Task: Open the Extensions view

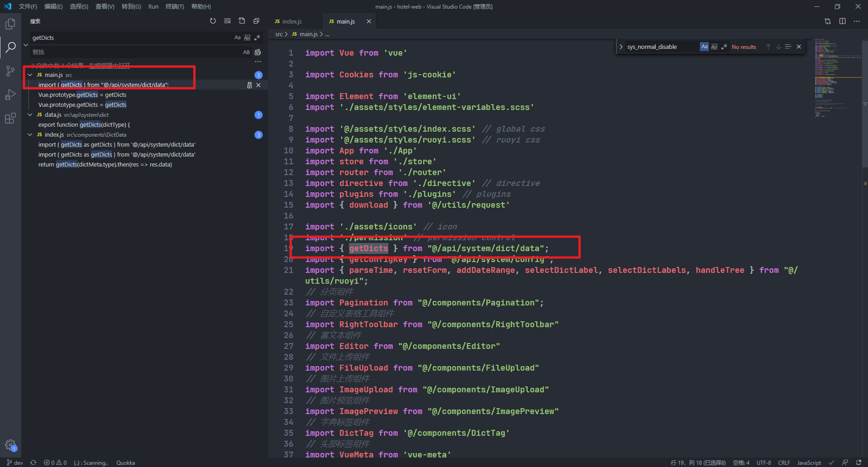Action: tap(10, 118)
